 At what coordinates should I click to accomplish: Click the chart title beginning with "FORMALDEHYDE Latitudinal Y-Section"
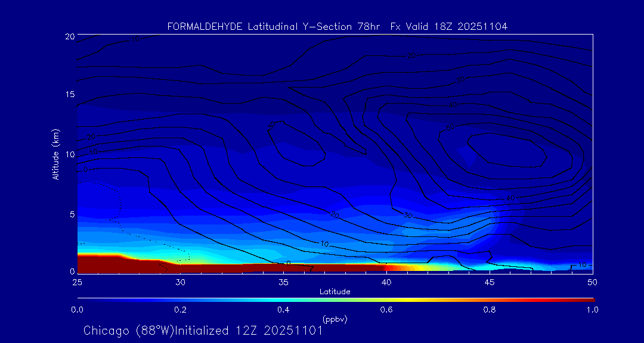pos(337,27)
